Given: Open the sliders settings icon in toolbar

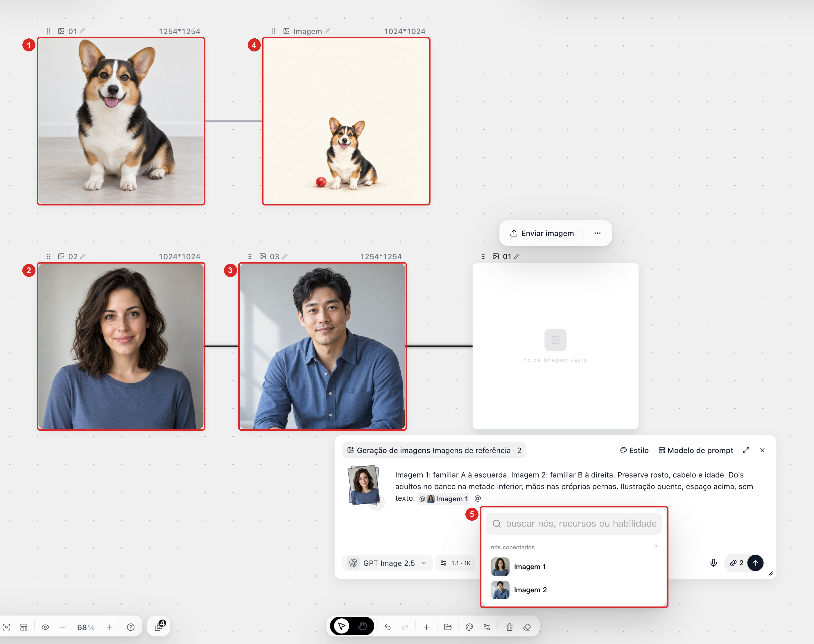Looking at the screenshot, I should [x=487, y=627].
